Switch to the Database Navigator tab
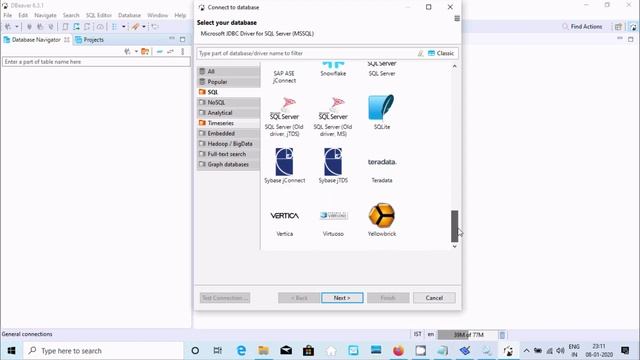This screenshot has width=640, height=360. click(x=36, y=40)
